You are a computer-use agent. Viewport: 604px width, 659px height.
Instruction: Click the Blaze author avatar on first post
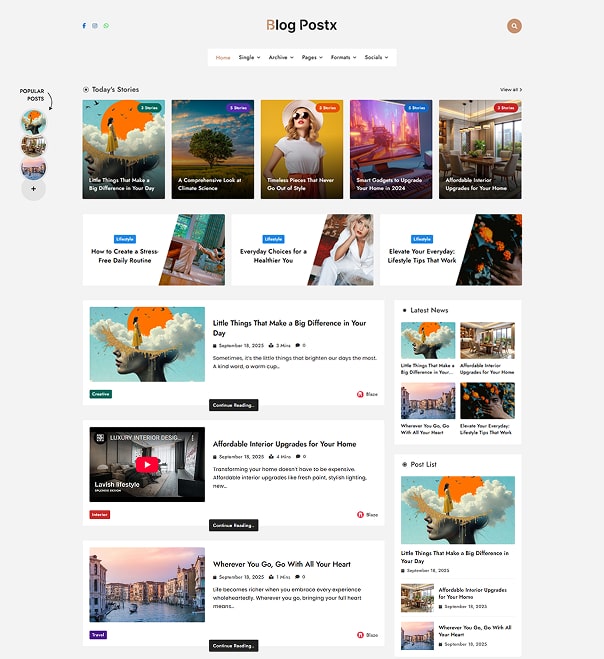(360, 395)
